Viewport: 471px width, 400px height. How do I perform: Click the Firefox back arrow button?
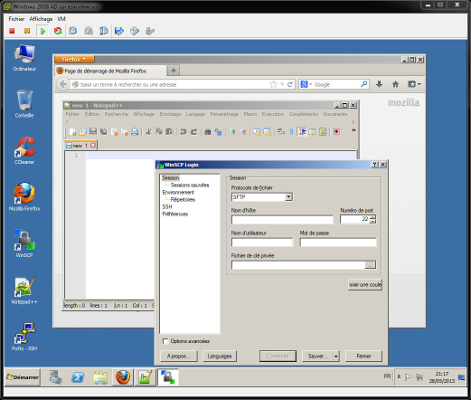(x=63, y=84)
